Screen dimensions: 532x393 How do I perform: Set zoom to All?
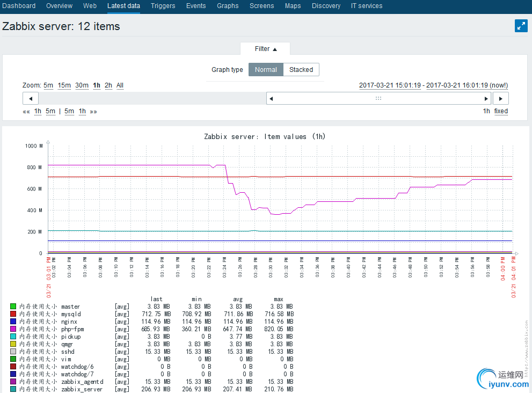pos(120,85)
